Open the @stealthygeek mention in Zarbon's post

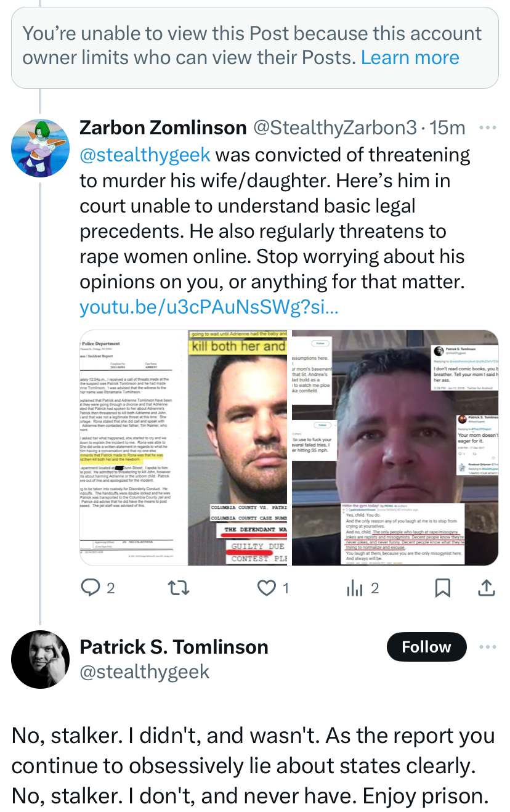pyautogui.click(x=145, y=154)
